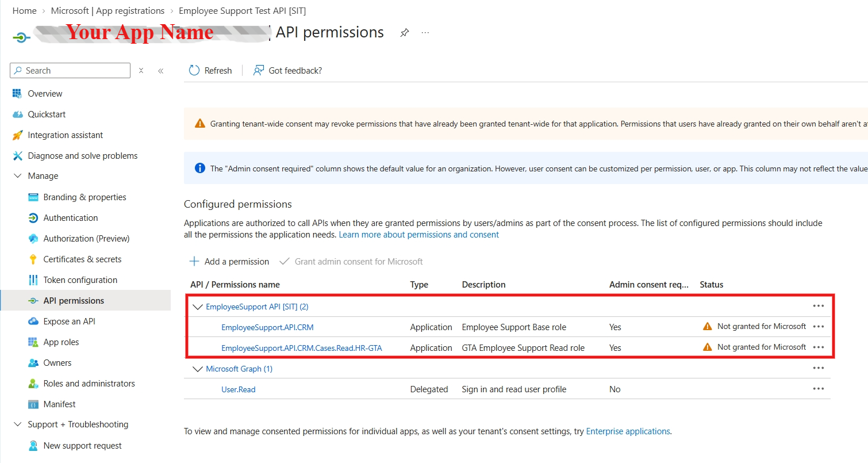Click the 'Delegated' type cell
The height and width of the screenshot is (463, 868).
pyautogui.click(x=429, y=389)
